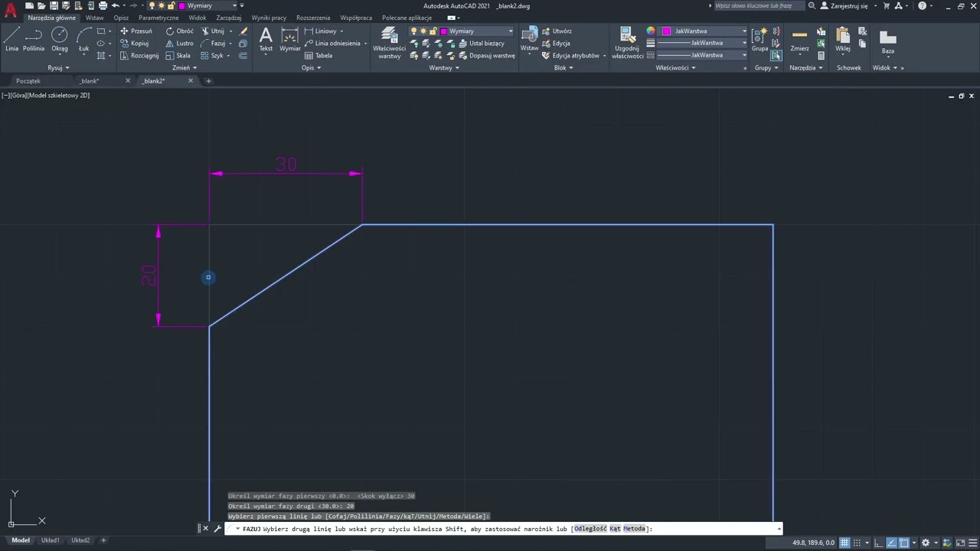Open the object color JakWarstwa dropdown
This screenshot has height=551, width=980.
tap(704, 31)
